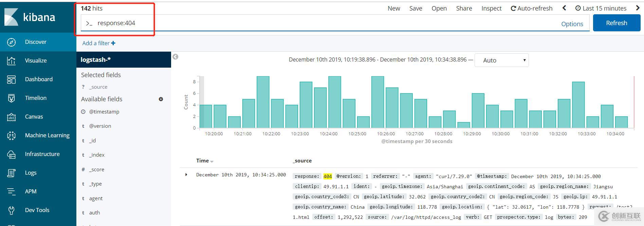Go to the Dashboard page label

click(x=39, y=79)
